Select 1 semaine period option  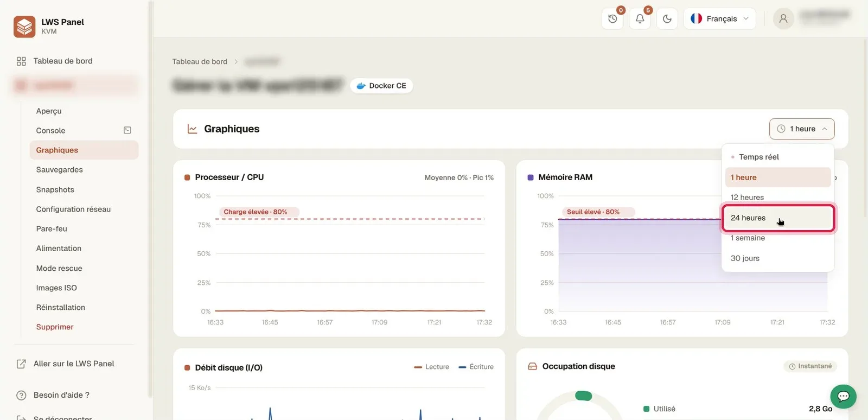pos(778,238)
